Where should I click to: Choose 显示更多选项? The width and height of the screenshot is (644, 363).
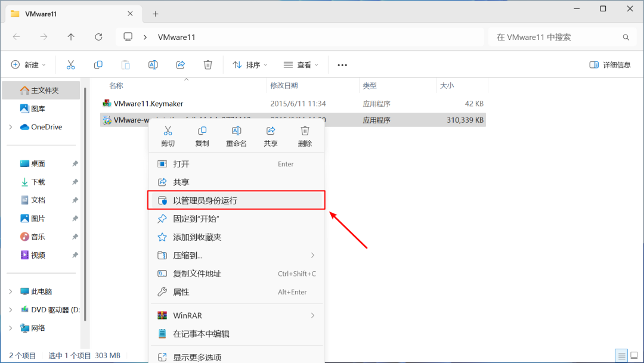coord(237,357)
